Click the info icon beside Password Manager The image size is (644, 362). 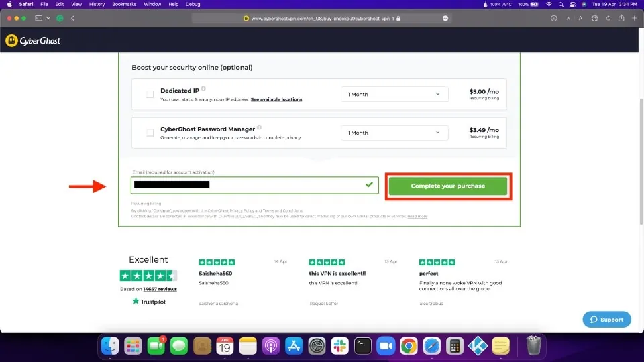click(259, 127)
